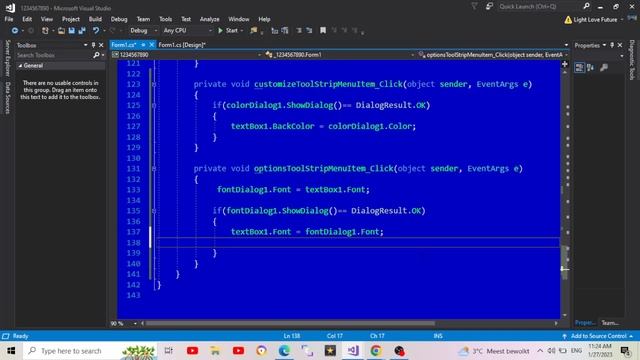The width and height of the screenshot is (640, 360).
Task: Click the New Project toolbar icon
Action: point(45,31)
